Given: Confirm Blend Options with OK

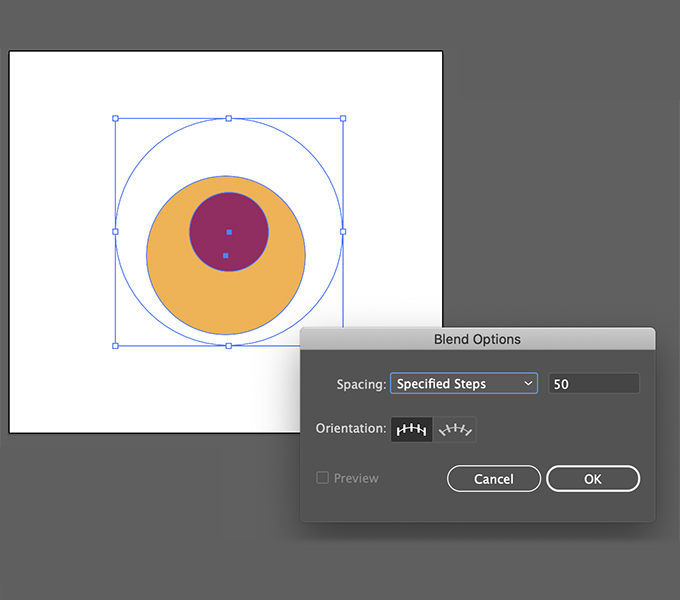Looking at the screenshot, I should point(593,479).
